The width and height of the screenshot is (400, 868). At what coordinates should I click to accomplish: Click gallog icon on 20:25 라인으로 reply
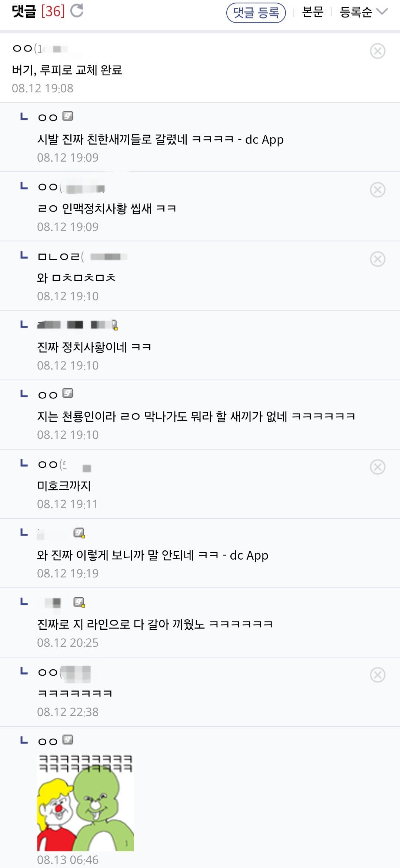[x=79, y=602]
